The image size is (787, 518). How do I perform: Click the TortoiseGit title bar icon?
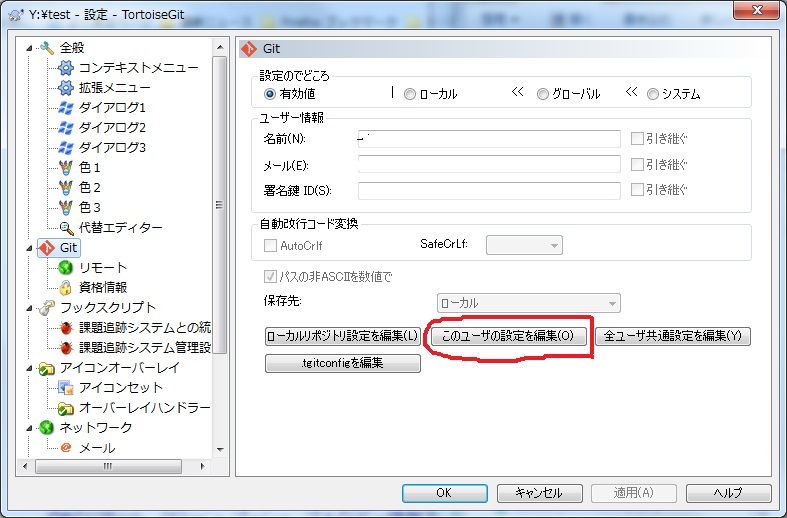point(16,15)
